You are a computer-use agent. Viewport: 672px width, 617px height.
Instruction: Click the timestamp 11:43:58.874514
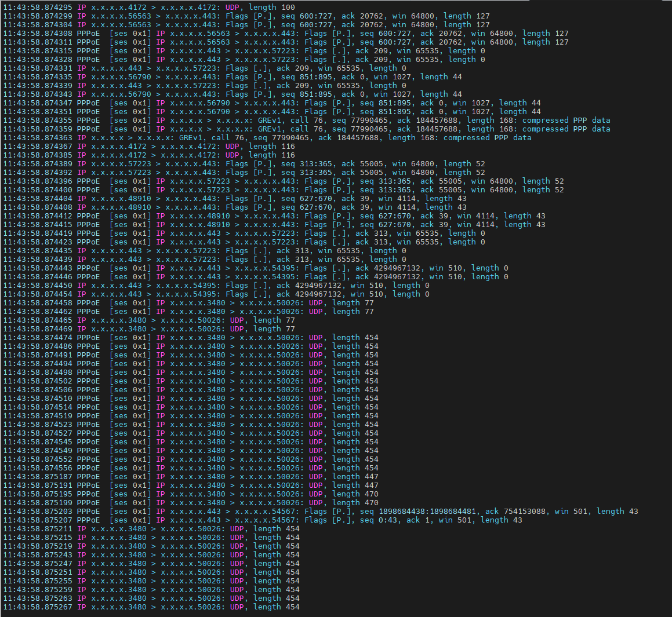[x=38, y=407]
